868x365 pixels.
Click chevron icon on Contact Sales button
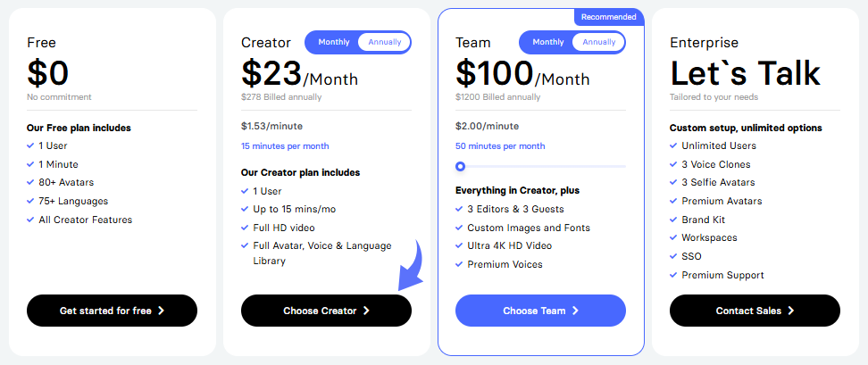coord(791,311)
